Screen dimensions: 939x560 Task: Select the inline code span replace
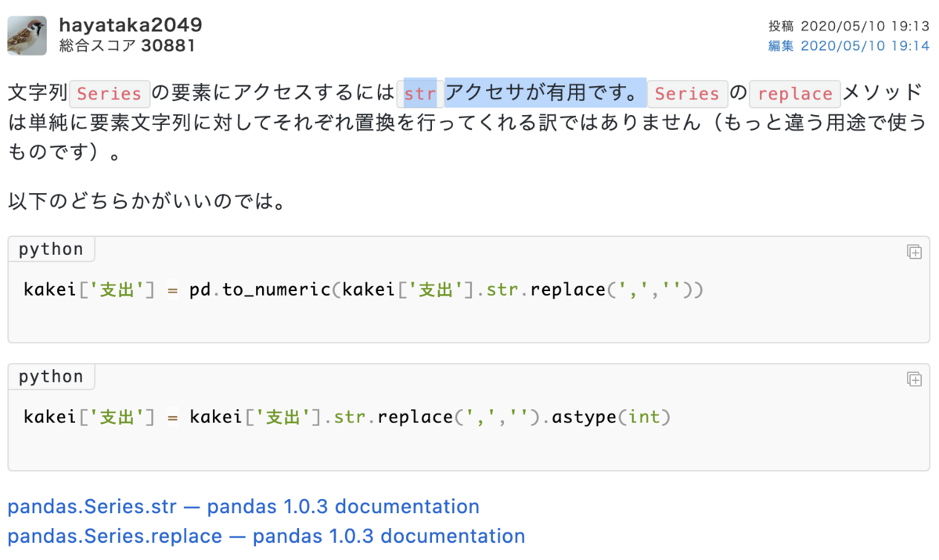794,94
